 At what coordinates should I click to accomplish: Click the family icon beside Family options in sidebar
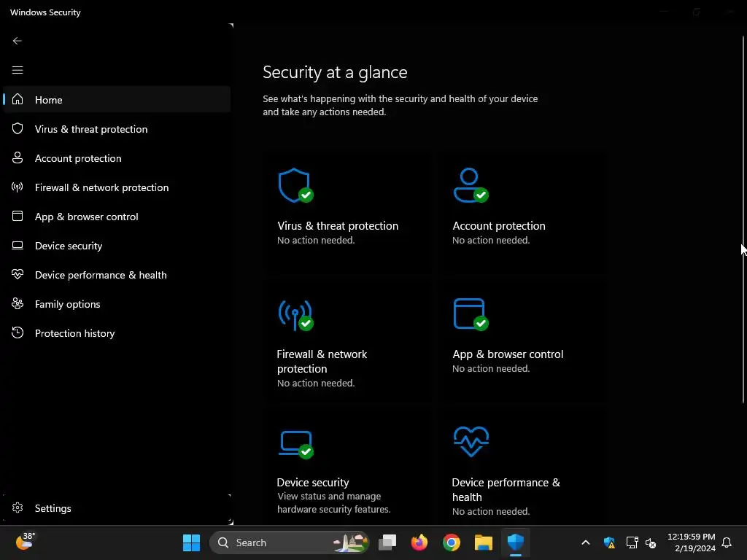tap(18, 303)
